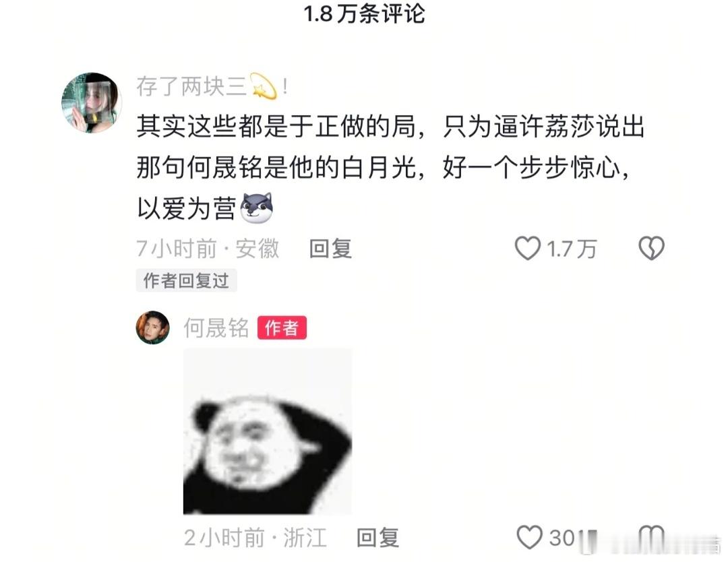Like the top comment with heart icon
This screenshot has width=728, height=562.
[528, 248]
